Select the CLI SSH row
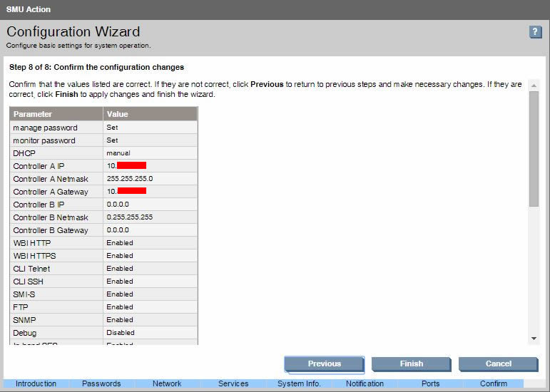This screenshot has height=392, width=550. (x=56, y=282)
